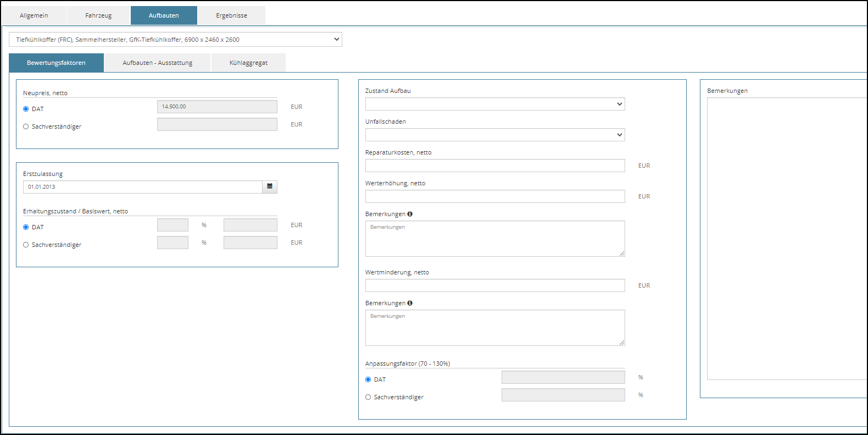
Task: Open the Zustand Aufbau dropdown
Action: tap(494, 104)
